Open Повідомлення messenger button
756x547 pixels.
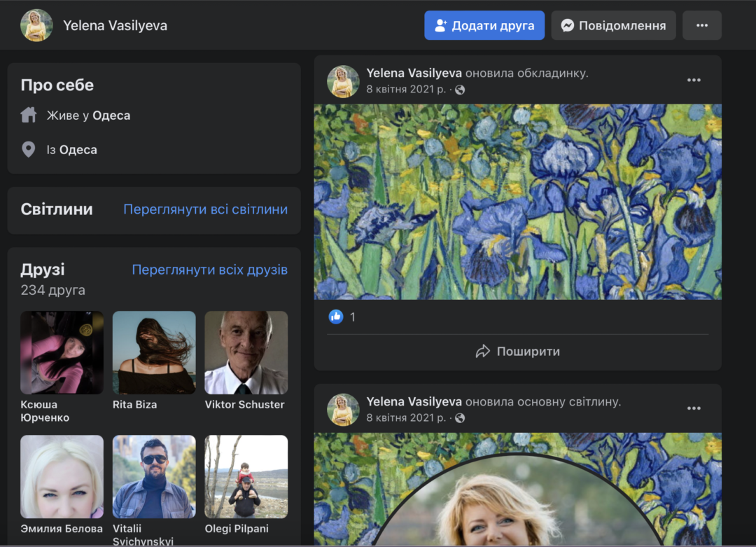tap(613, 26)
